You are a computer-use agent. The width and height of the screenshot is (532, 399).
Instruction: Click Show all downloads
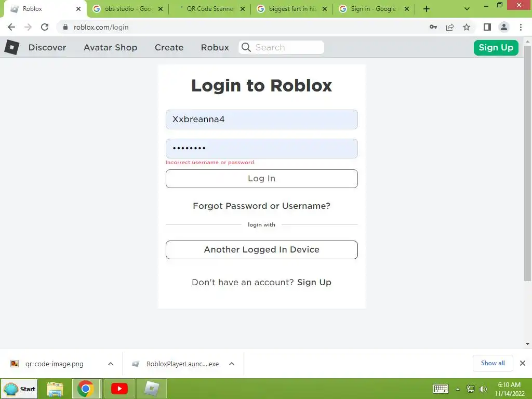point(493,363)
